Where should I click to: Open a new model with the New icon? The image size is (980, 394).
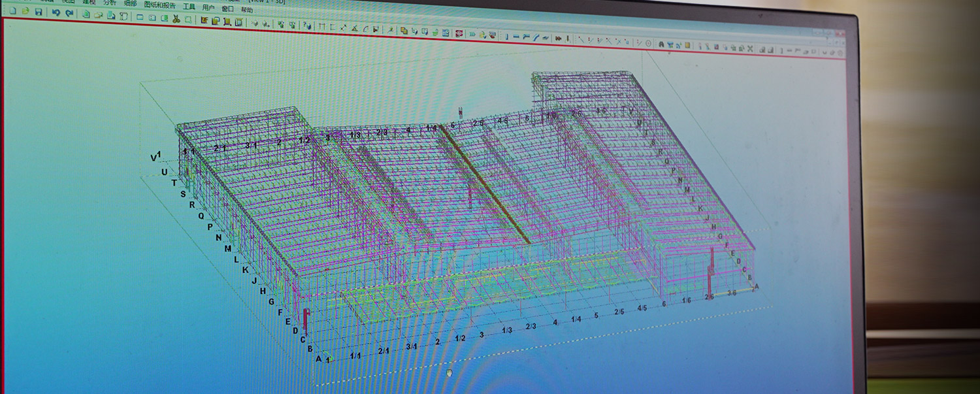click(12, 11)
